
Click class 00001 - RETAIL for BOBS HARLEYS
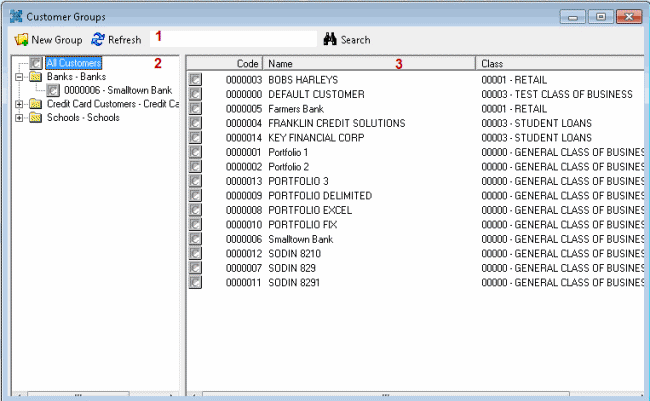(x=514, y=80)
